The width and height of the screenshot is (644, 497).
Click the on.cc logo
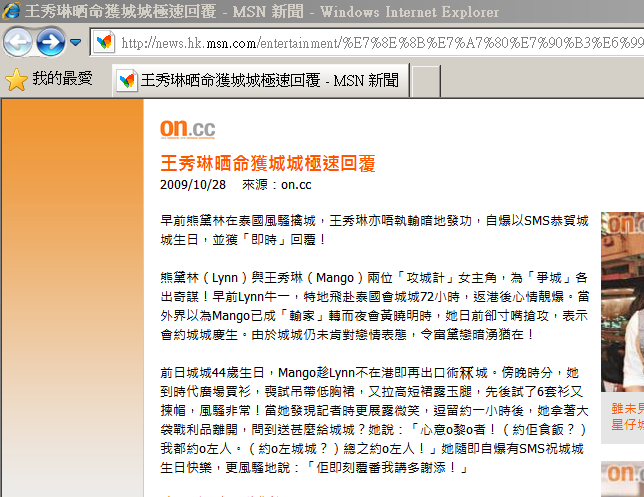[188, 129]
